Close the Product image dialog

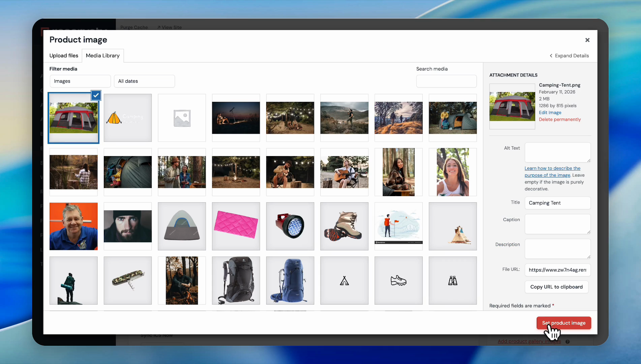[x=587, y=40]
